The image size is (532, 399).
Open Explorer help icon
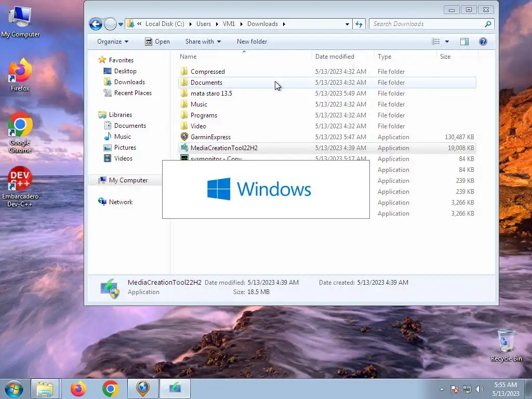[483, 42]
